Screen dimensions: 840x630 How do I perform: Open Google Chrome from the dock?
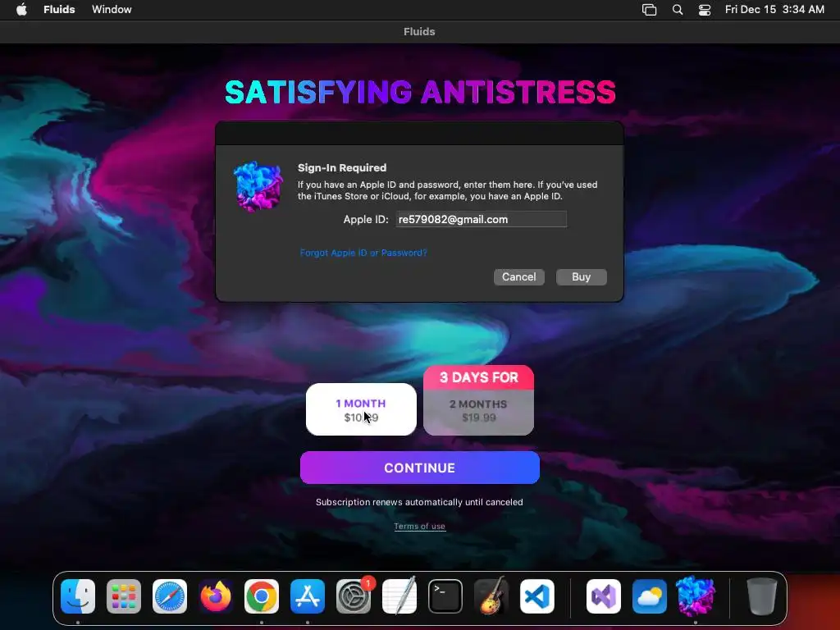tap(262, 596)
